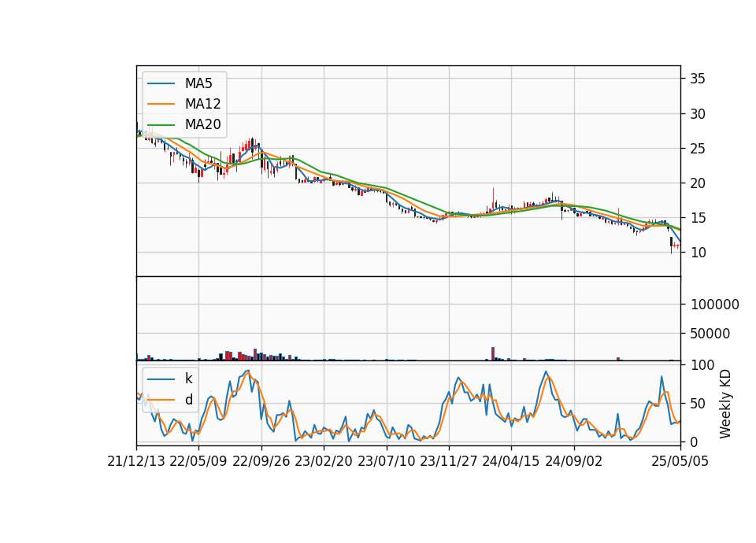Click the price axis value 30

697,114
